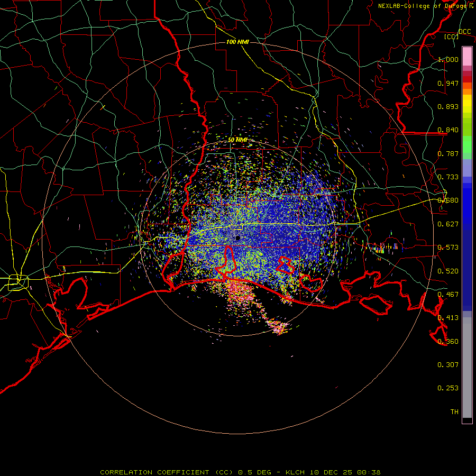
Task: Click the 0.733 scale value
Action: [x=448, y=177]
